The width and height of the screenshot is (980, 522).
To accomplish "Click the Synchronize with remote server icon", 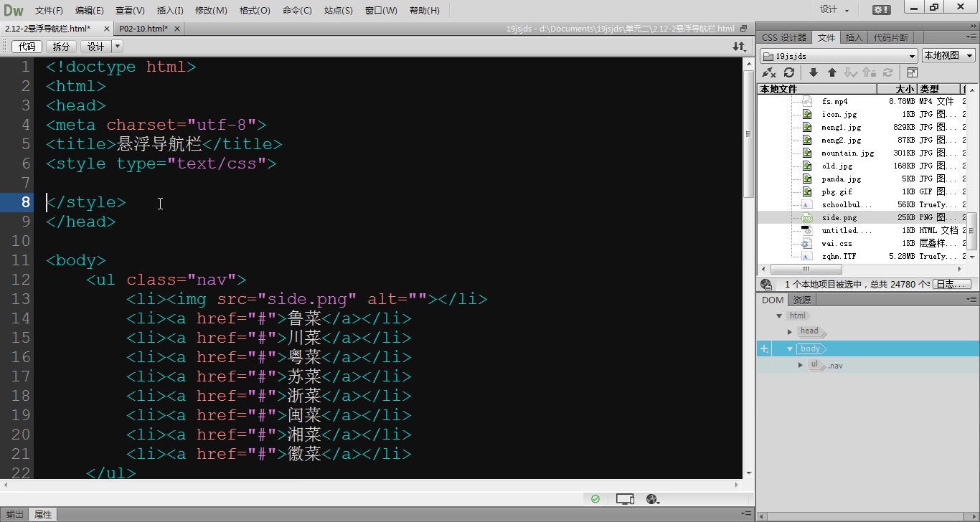I will (x=887, y=72).
